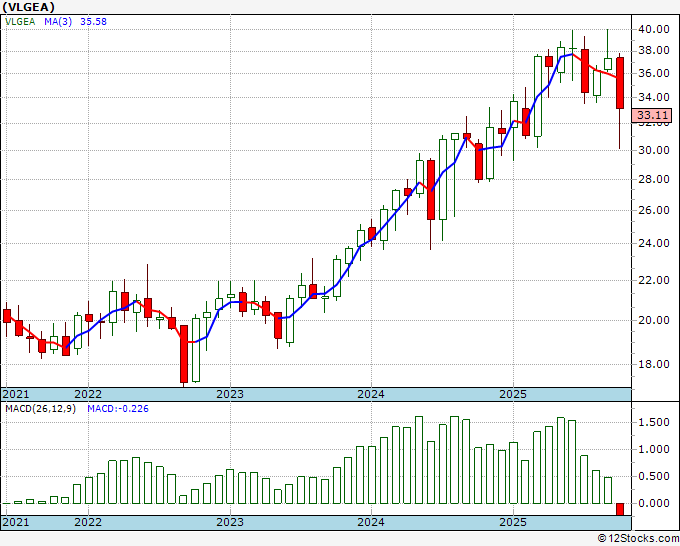Click the 2025 label on price chart axis
The height and width of the screenshot is (546, 680).
click(513, 394)
